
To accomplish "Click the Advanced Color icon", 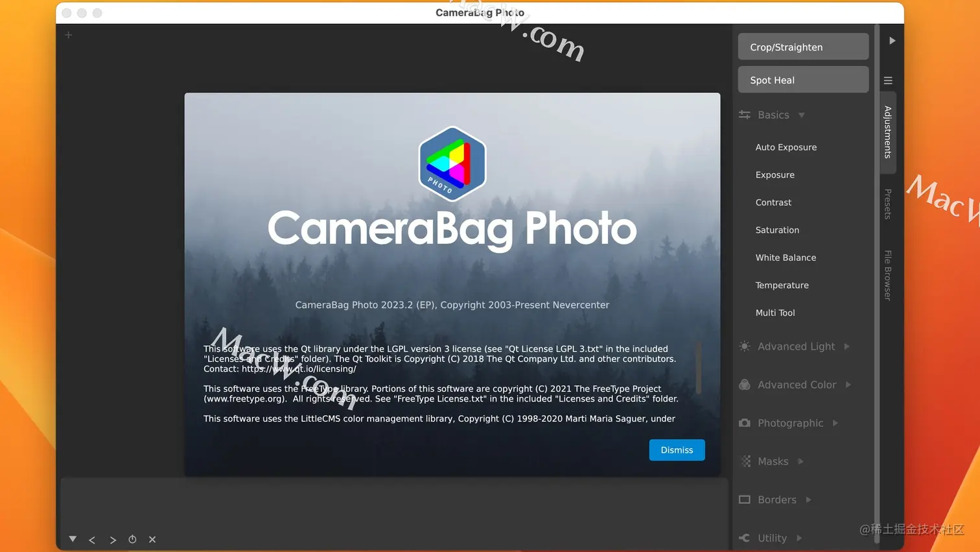I will (745, 385).
